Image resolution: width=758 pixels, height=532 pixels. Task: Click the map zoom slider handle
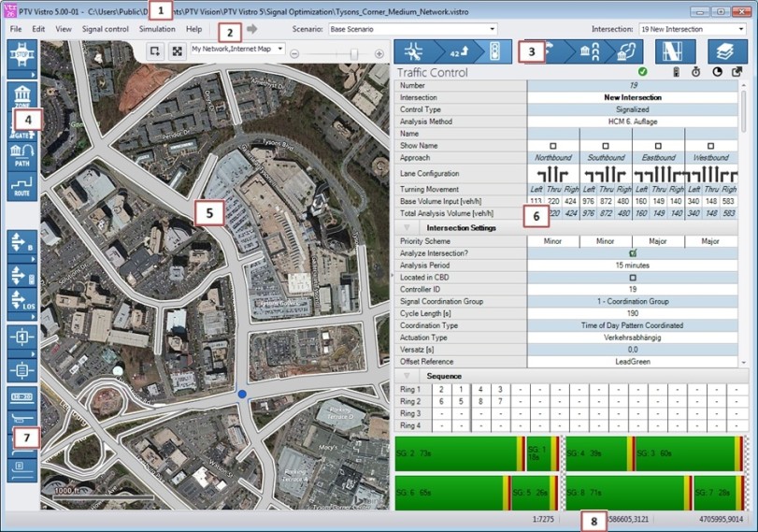[353, 53]
